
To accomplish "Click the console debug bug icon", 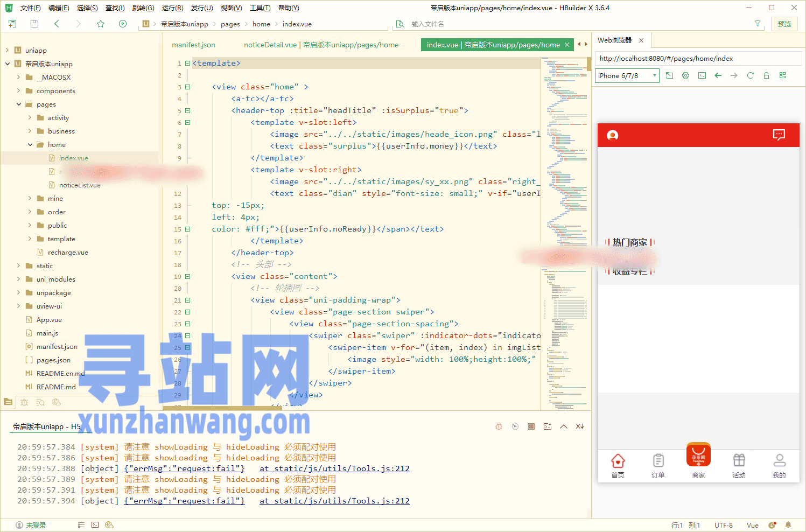I will point(499,426).
